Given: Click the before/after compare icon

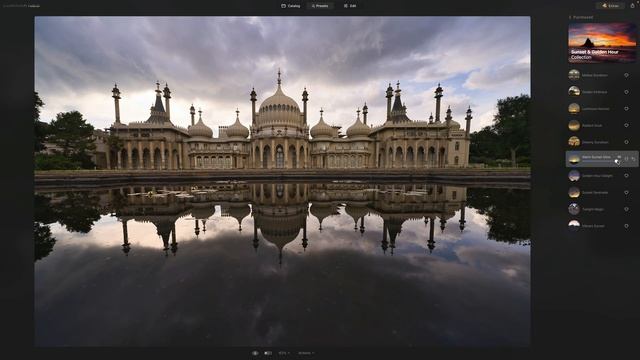Looking at the screenshot, I should click(x=268, y=353).
